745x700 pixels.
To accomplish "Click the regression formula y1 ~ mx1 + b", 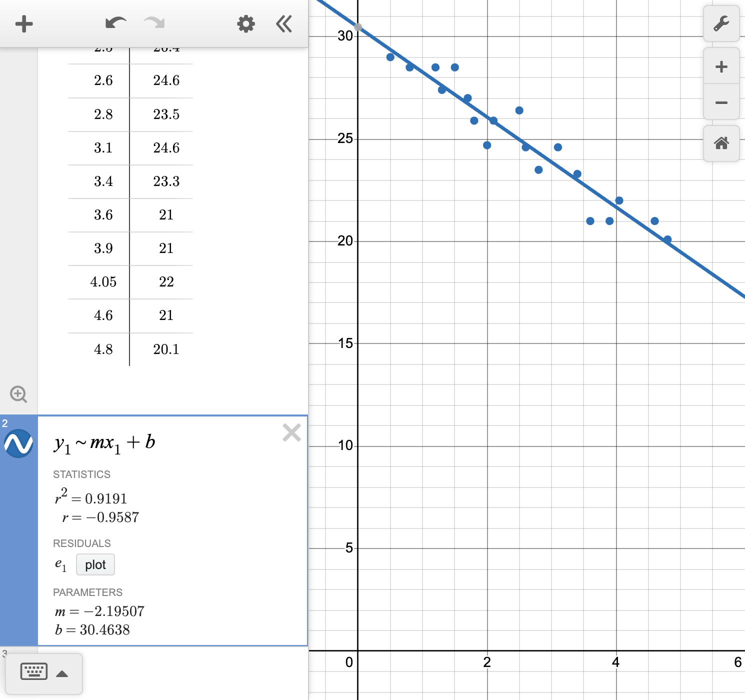I will [x=104, y=442].
